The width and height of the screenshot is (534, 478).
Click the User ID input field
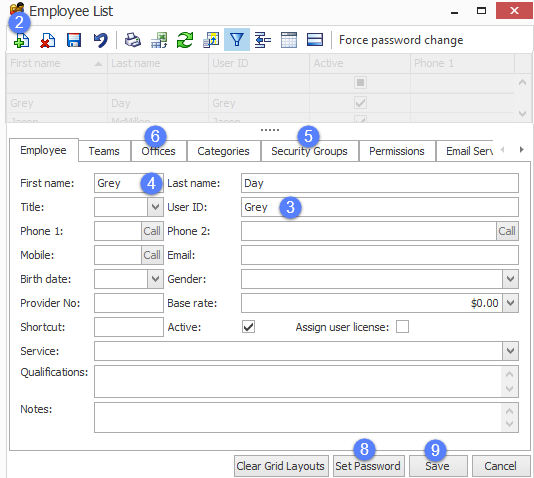coord(380,207)
